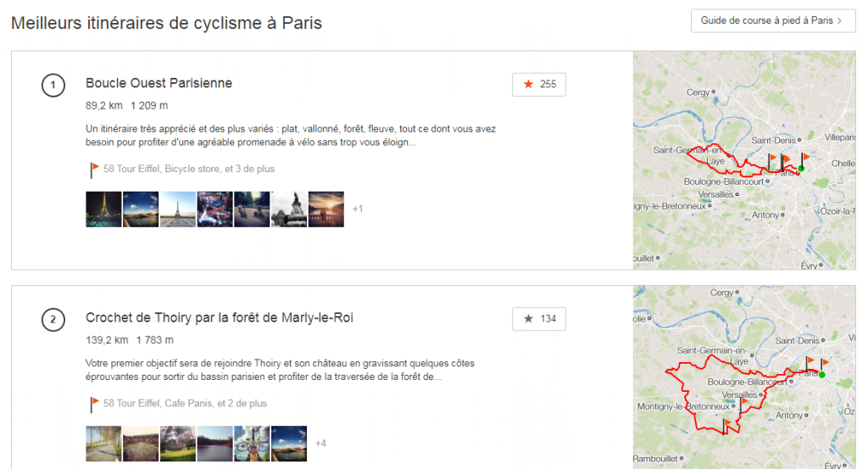Open the sixth Crochet de Thoiry photo with blue sky
868x469 pixels.
point(289,444)
